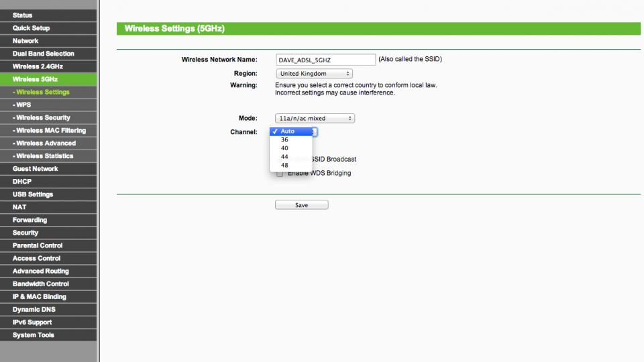Open IPv6 Support
This screenshot has width=644, height=362.
click(x=48, y=322)
